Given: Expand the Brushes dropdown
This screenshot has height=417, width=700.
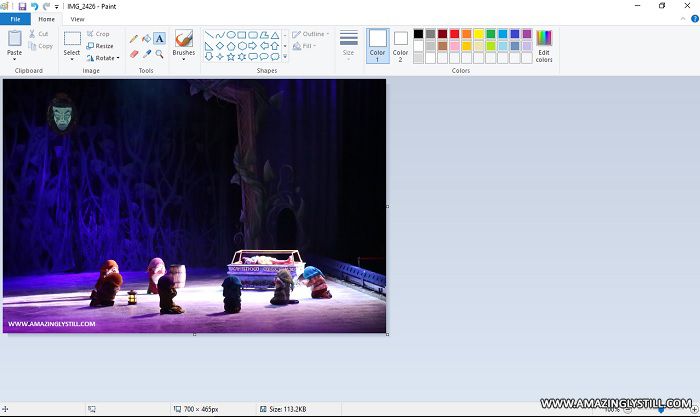Looking at the screenshot, I should [x=183, y=59].
